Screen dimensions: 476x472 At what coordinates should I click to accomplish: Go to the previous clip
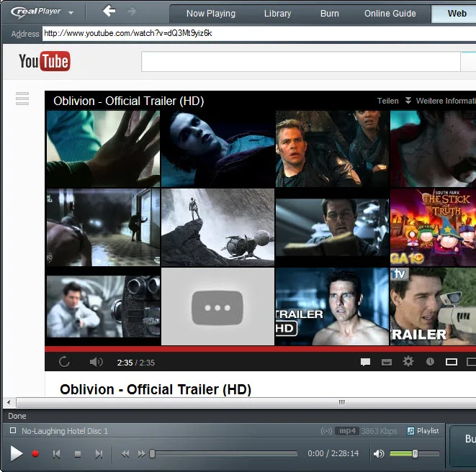point(56,454)
